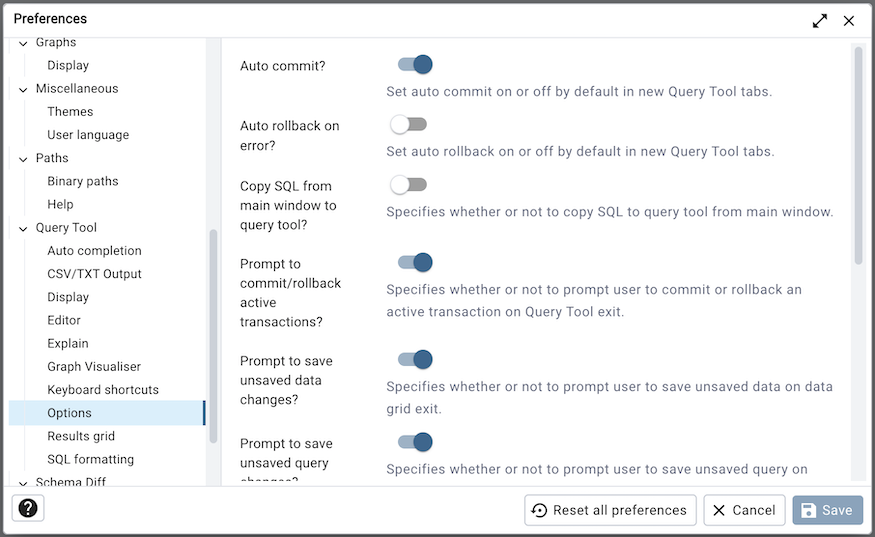
Task: Switch off Prompt to save unsaved data changes
Action: coord(415,359)
